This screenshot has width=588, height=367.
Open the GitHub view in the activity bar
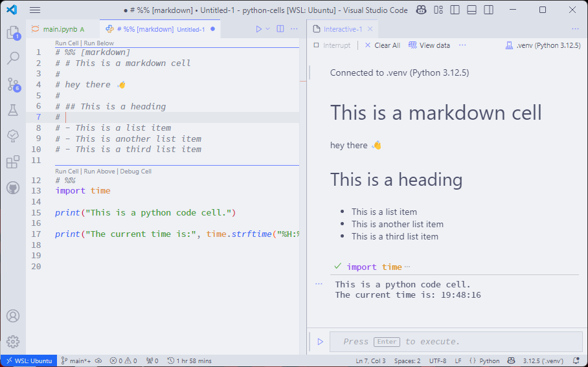(x=13, y=188)
